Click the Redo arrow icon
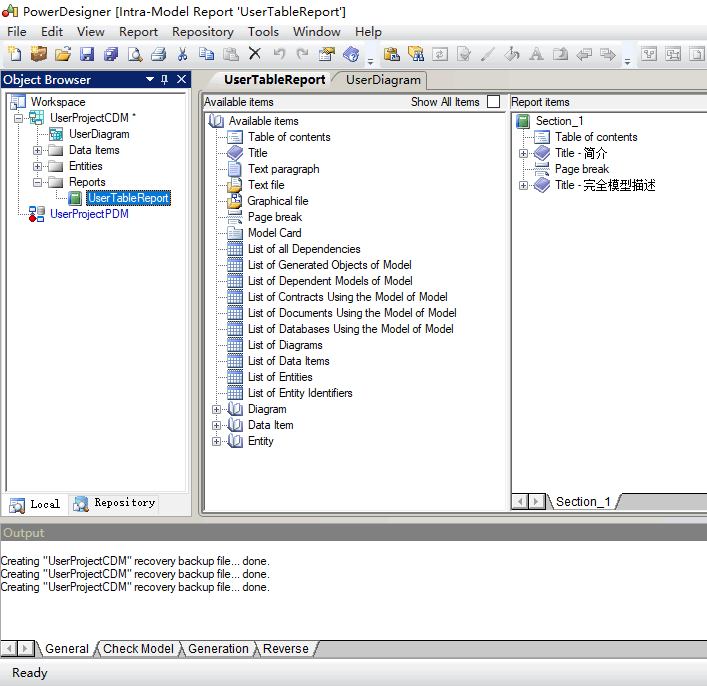 click(x=303, y=54)
